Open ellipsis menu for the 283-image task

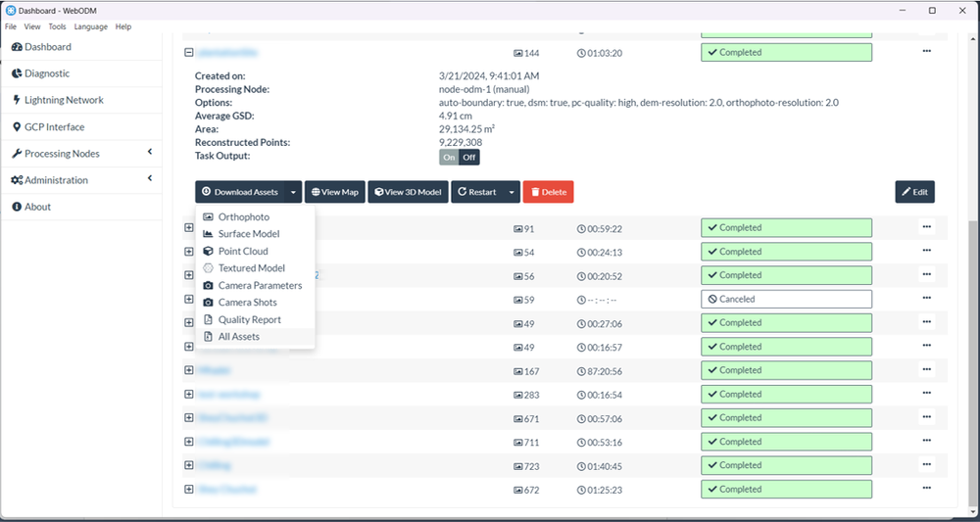coord(926,393)
